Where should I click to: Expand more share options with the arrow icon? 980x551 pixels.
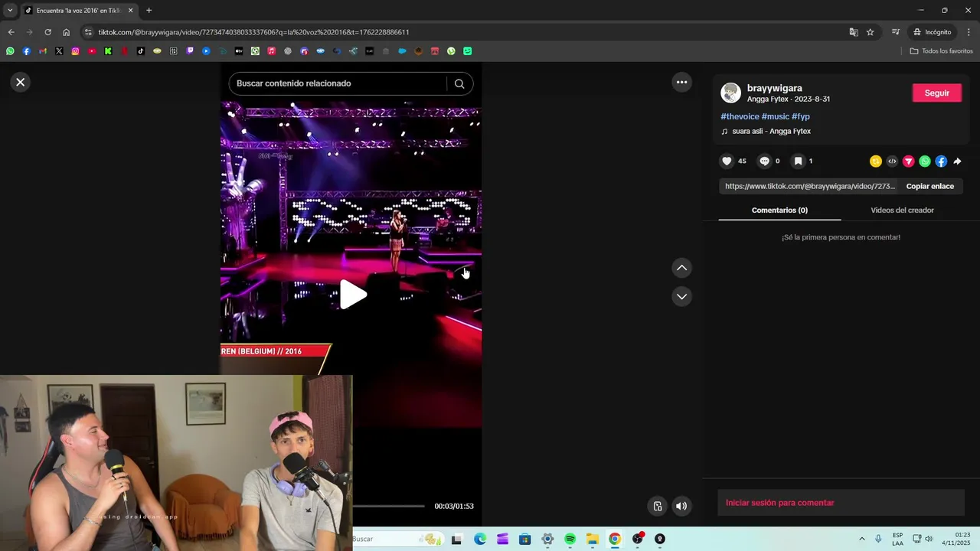pyautogui.click(x=957, y=161)
